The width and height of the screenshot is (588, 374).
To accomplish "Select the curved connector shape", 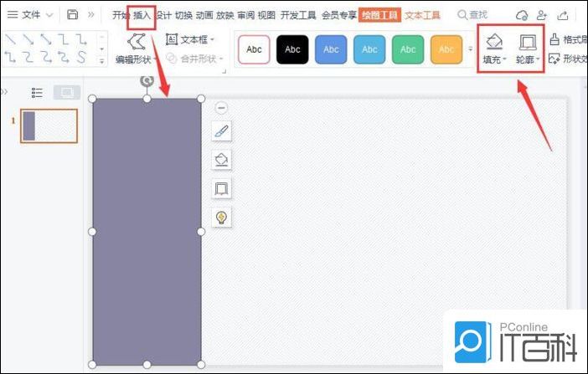I will (x=28, y=57).
